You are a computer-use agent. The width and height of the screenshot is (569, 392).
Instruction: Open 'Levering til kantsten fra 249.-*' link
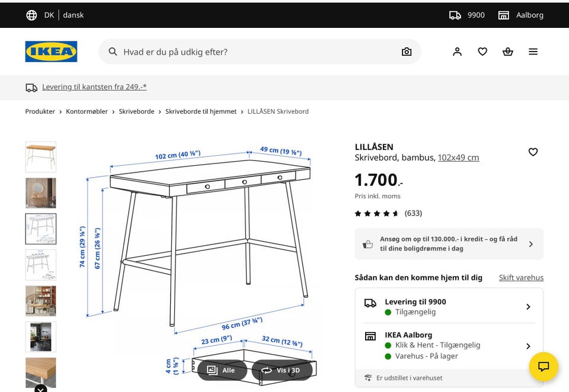[94, 87]
